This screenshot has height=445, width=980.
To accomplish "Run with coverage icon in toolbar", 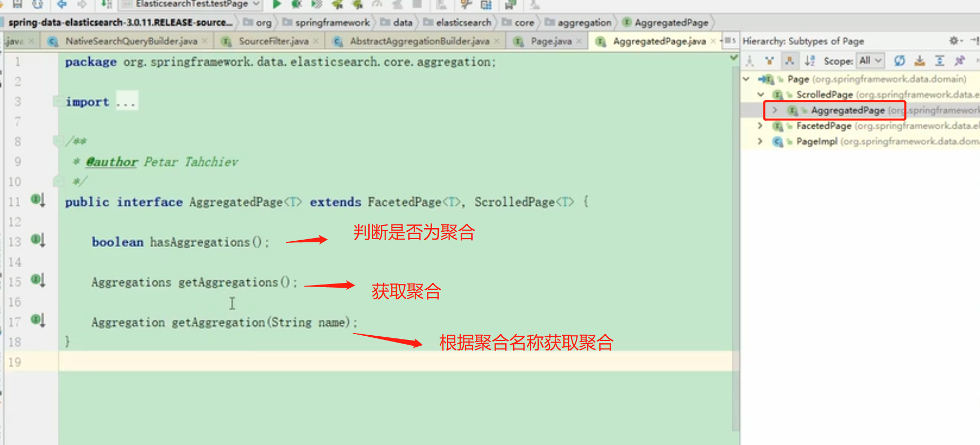I will 316,5.
